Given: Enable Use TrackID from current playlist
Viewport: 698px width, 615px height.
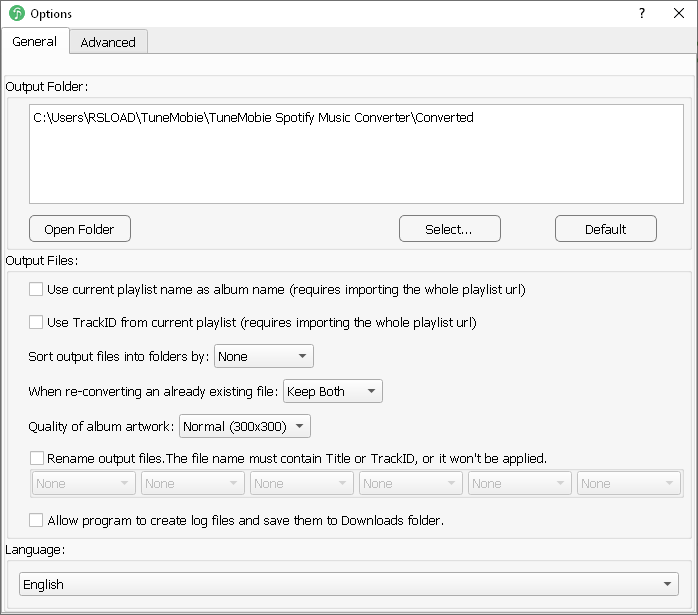Looking at the screenshot, I should (x=36, y=322).
